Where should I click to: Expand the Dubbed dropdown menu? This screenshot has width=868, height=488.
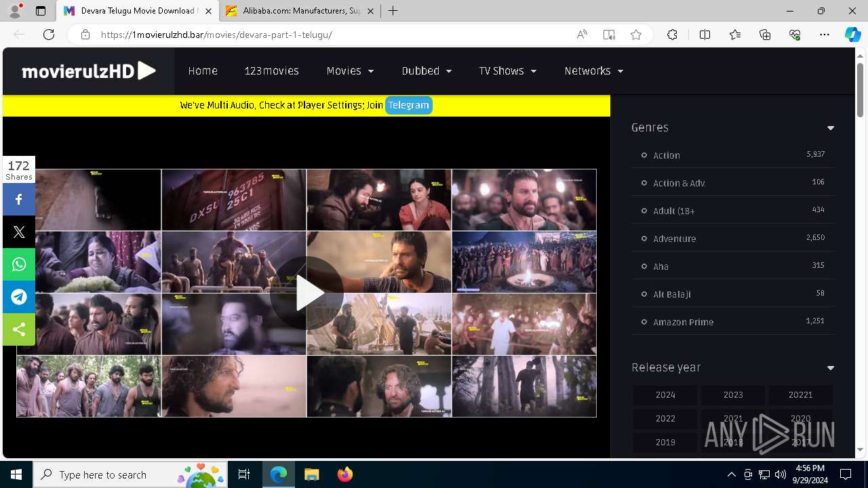click(427, 70)
